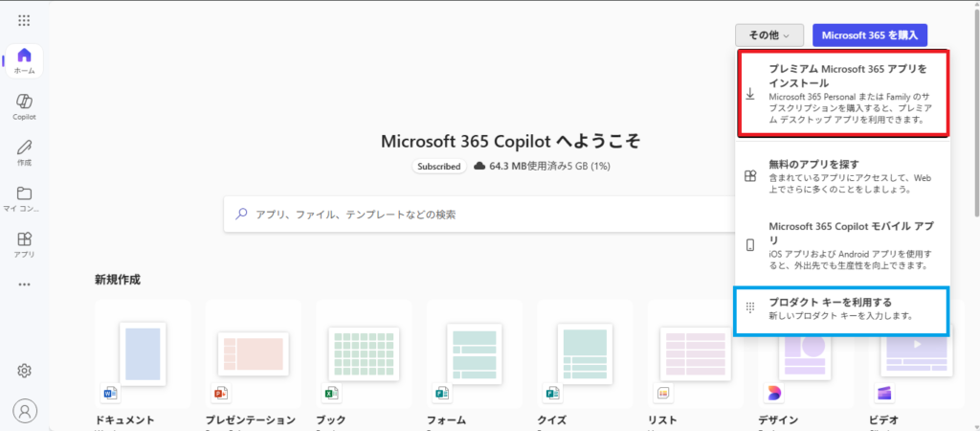This screenshot has width=980, height=431.
Task: Click the Clipchamp icon on ビデオ card
Action: tap(884, 393)
